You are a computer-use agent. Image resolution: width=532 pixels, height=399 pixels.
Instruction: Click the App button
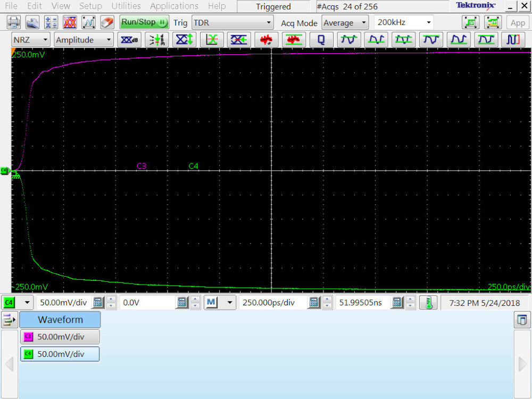coord(518,23)
